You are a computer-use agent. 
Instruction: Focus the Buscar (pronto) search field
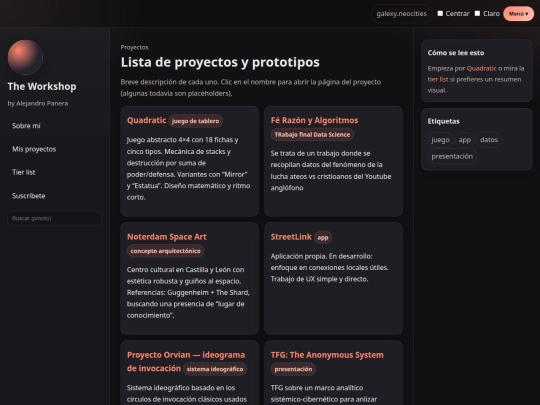click(54, 218)
